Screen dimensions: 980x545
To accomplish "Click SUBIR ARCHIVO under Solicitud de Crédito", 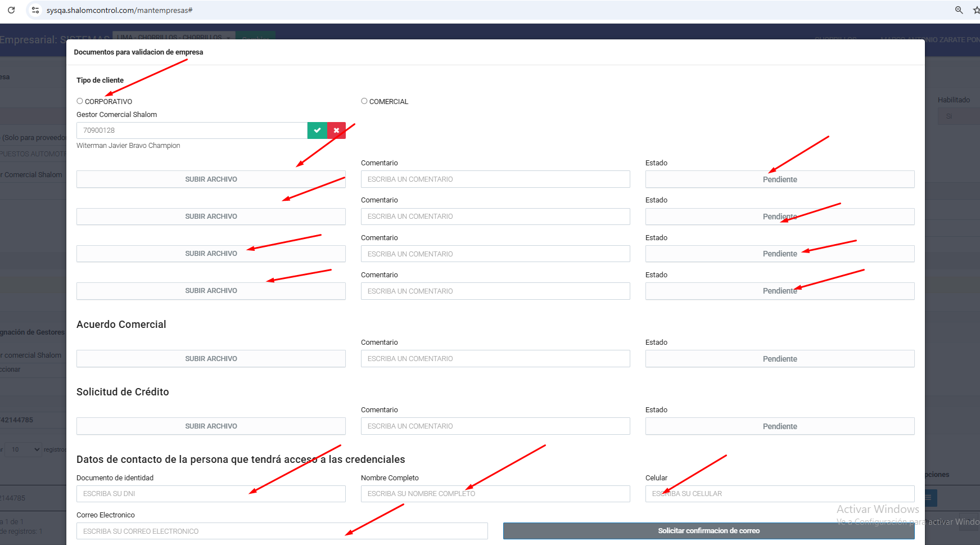I will tap(211, 426).
